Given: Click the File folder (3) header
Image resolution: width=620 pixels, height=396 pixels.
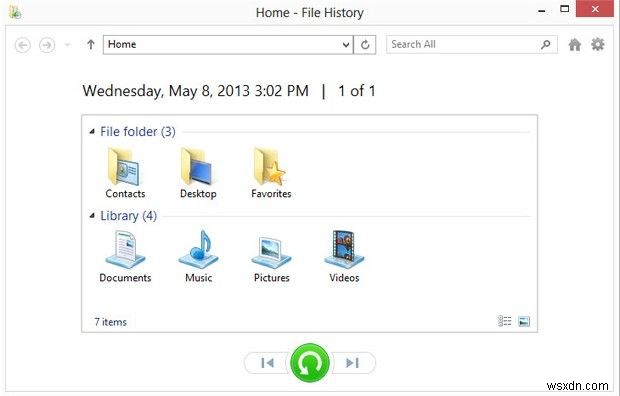Looking at the screenshot, I should (138, 131).
